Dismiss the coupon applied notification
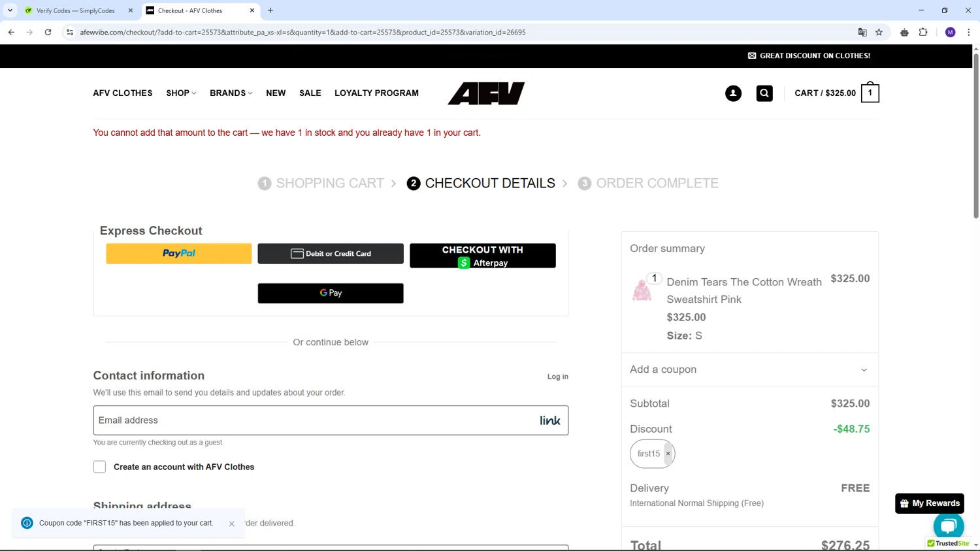The image size is (980, 551). pyautogui.click(x=231, y=524)
